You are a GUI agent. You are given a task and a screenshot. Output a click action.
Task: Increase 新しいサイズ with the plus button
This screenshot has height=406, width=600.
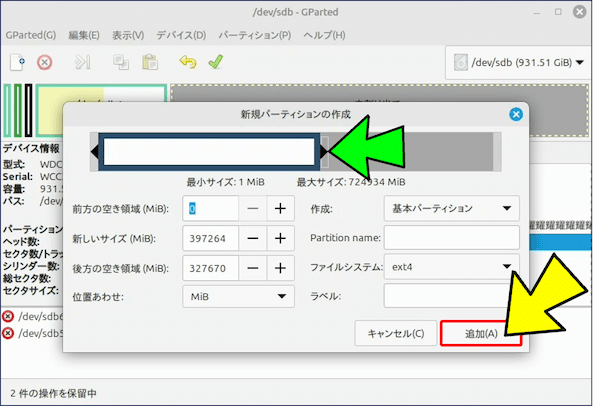(280, 238)
